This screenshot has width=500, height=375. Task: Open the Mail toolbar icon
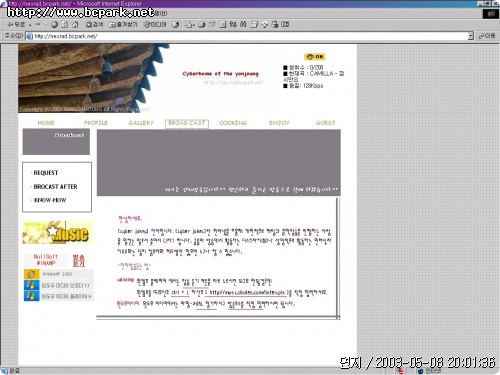coord(189,24)
